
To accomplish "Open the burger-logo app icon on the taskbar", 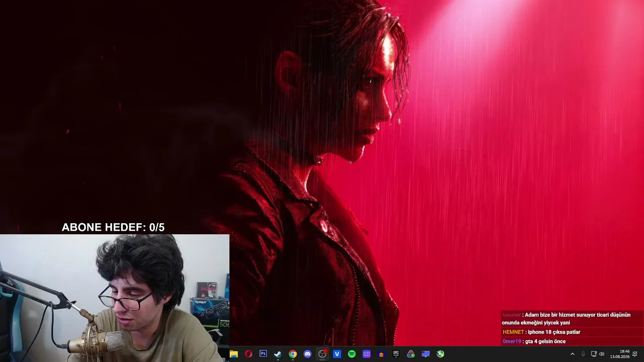I will click(x=381, y=354).
